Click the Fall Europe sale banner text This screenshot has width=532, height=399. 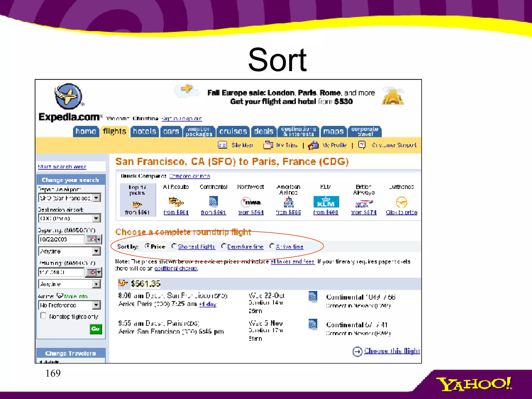(291, 97)
